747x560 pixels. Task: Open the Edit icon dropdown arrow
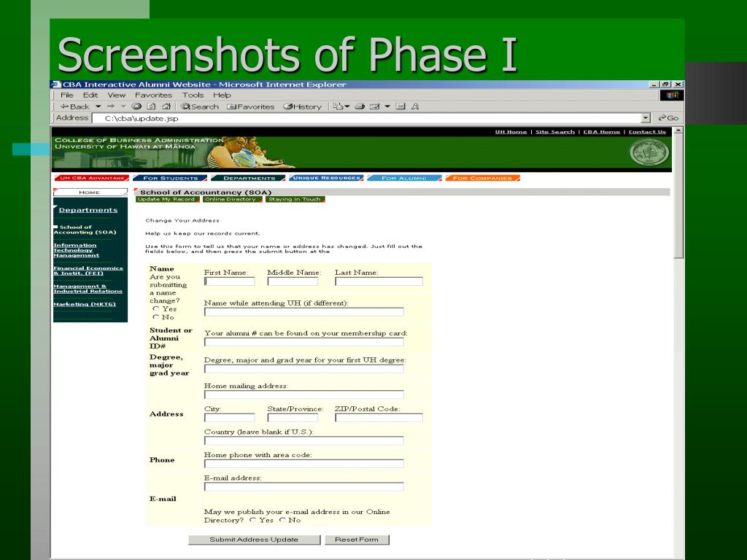[387, 106]
